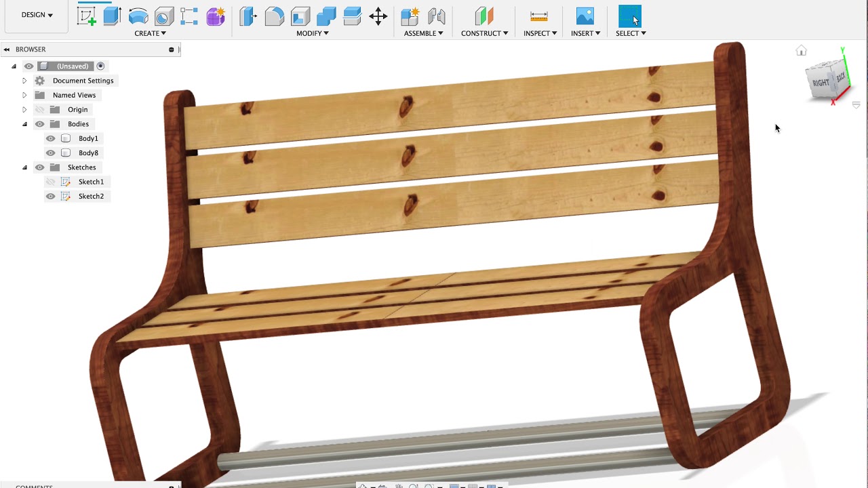Collapse the BROWSER panel with double arrows

(x=6, y=49)
